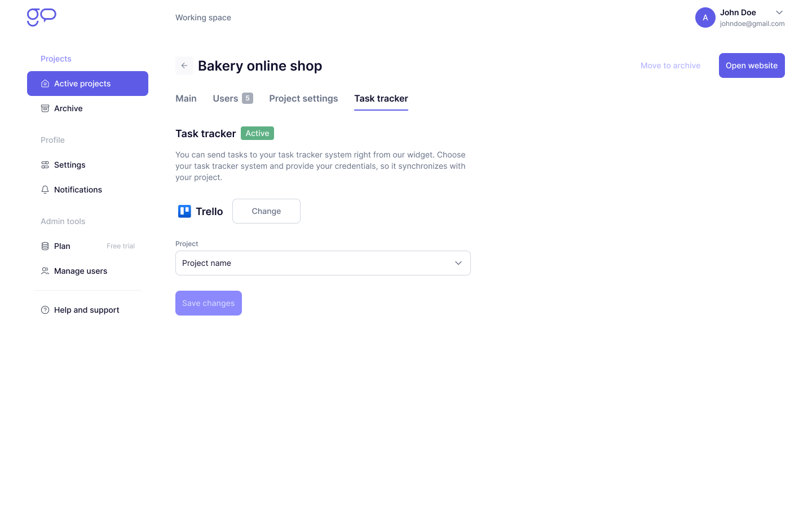Open the Project name dropdown

coord(323,263)
